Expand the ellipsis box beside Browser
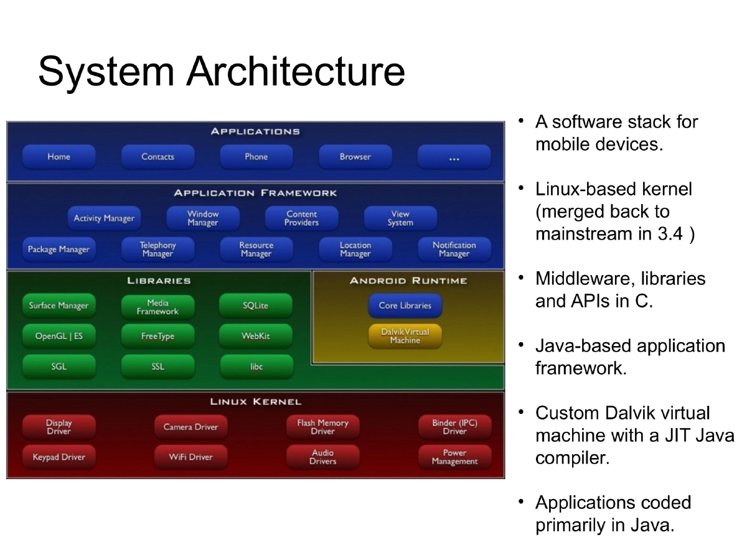Viewport: 747px width, 560px height. click(x=454, y=157)
